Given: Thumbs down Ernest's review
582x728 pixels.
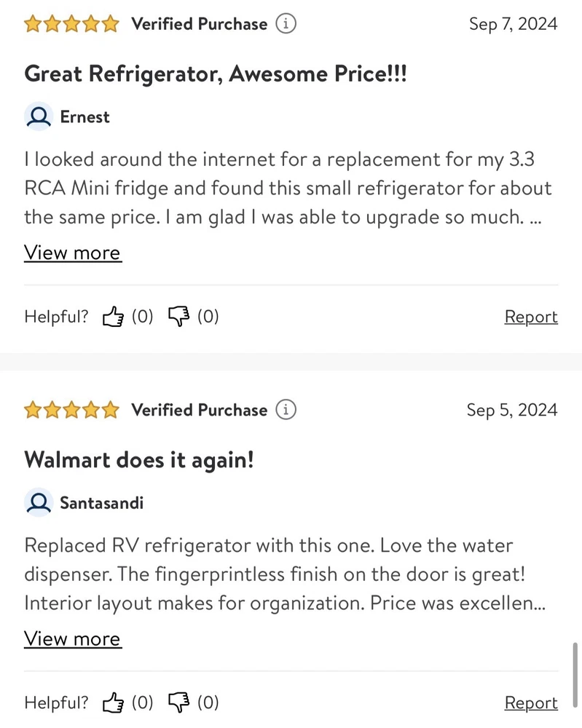Looking at the screenshot, I should 178,317.
